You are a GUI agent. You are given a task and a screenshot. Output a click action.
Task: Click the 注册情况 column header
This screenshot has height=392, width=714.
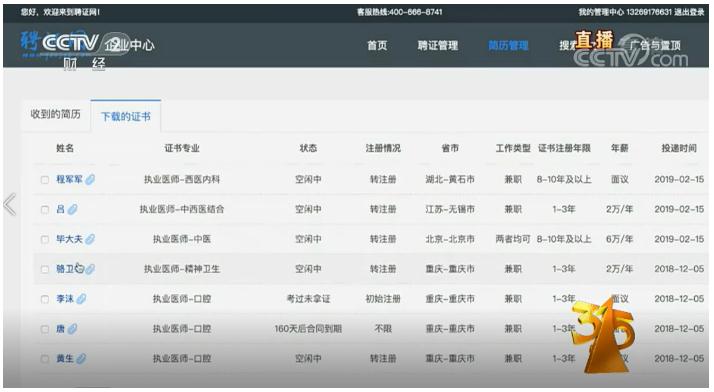click(383, 148)
